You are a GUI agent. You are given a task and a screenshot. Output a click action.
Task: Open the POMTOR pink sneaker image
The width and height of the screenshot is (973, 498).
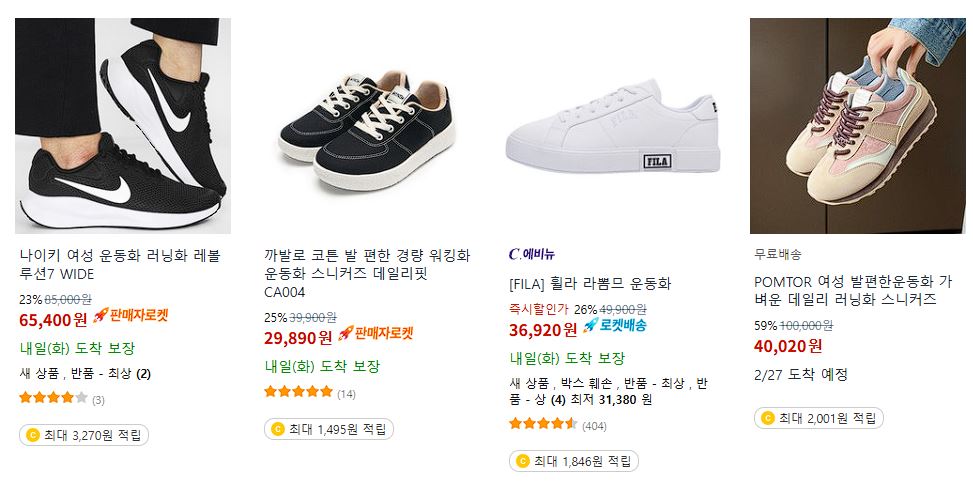click(x=858, y=126)
